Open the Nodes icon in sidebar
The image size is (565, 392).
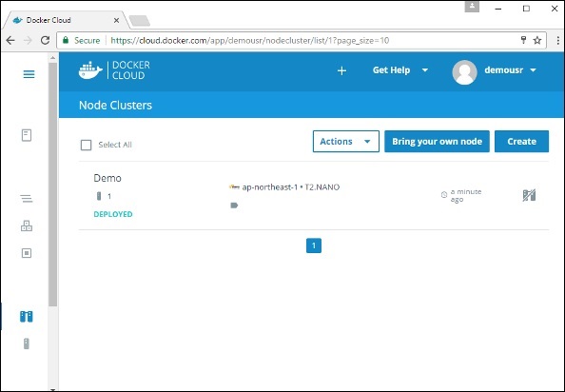(x=26, y=343)
